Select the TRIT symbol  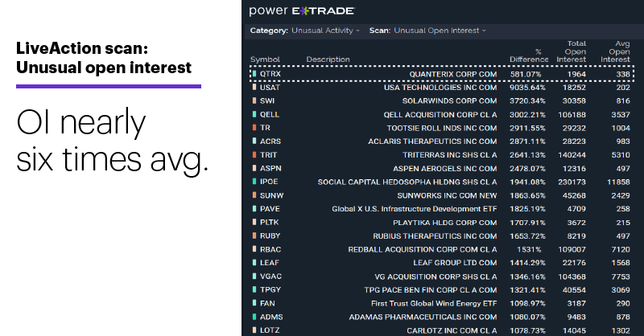(268, 155)
